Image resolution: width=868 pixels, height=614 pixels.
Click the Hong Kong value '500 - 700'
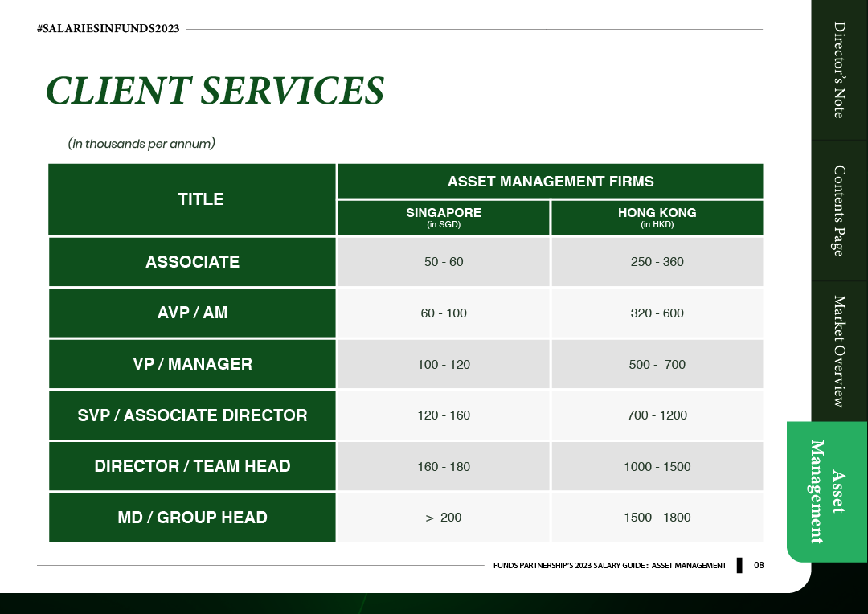click(x=657, y=364)
